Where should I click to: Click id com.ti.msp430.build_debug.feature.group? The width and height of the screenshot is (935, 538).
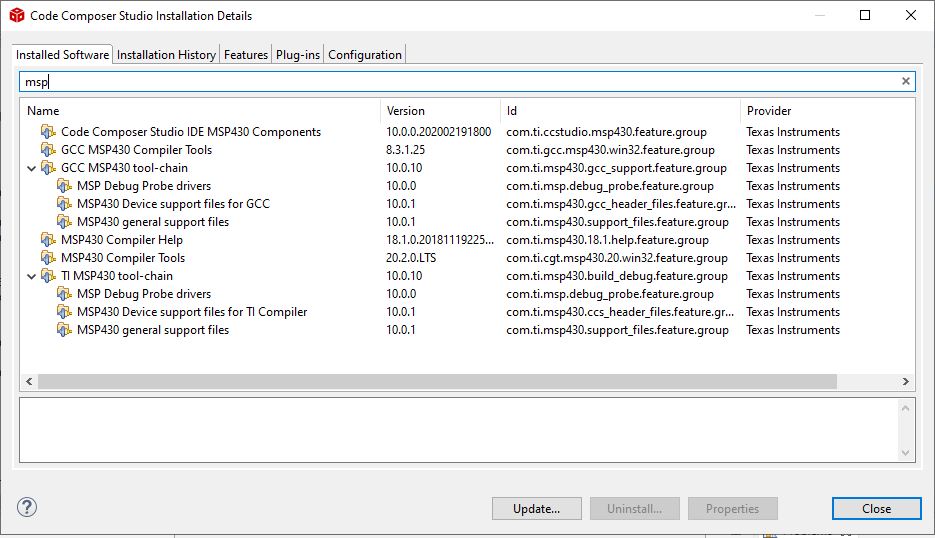[x=617, y=276]
